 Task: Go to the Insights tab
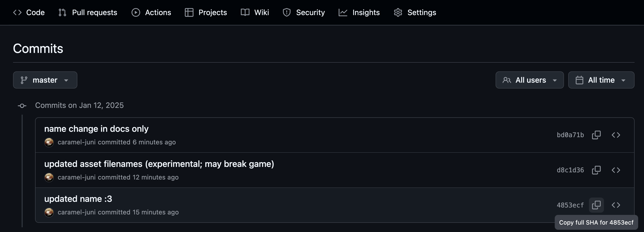(359, 12)
